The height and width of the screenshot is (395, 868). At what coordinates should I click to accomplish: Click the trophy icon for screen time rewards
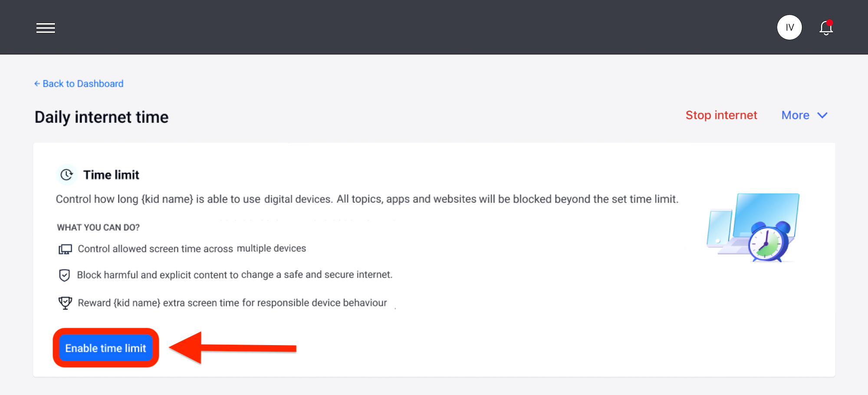[65, 303]
